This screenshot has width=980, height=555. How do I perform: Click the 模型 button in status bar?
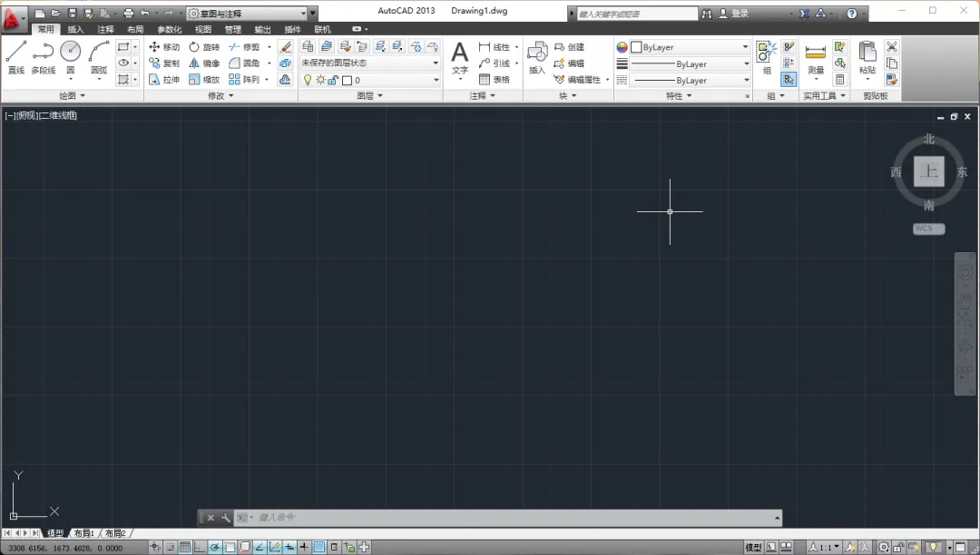click(x=753, y=548)
